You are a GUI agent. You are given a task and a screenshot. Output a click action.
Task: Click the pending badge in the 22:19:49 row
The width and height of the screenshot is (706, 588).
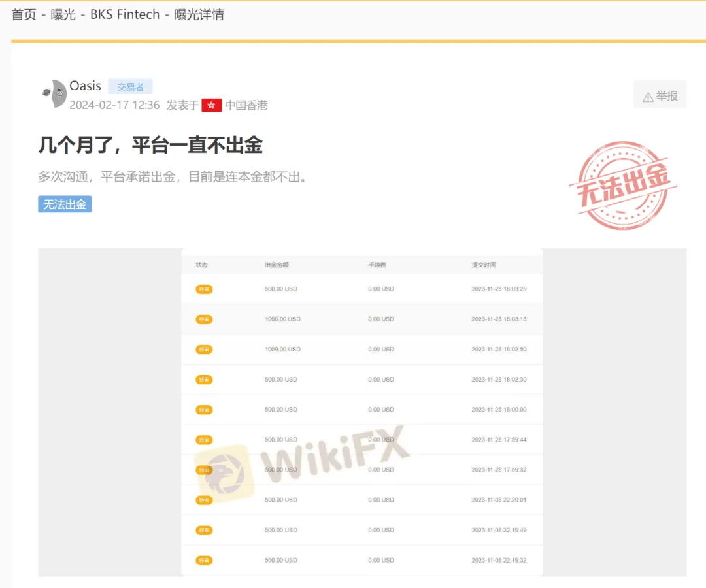(204, 531)
